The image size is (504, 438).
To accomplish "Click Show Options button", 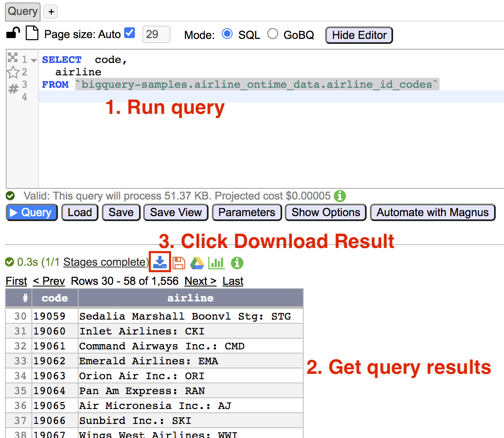I will pos(326,212).
